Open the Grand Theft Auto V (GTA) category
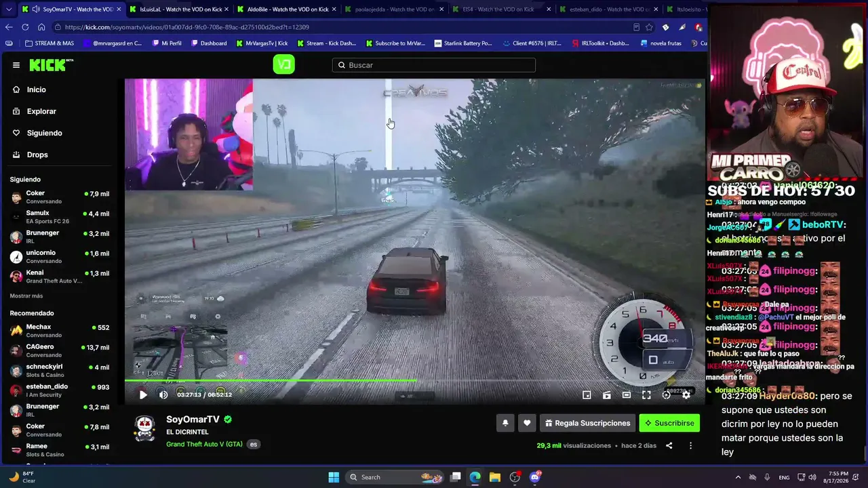868x488 pixels. click(x=204, y=444)
